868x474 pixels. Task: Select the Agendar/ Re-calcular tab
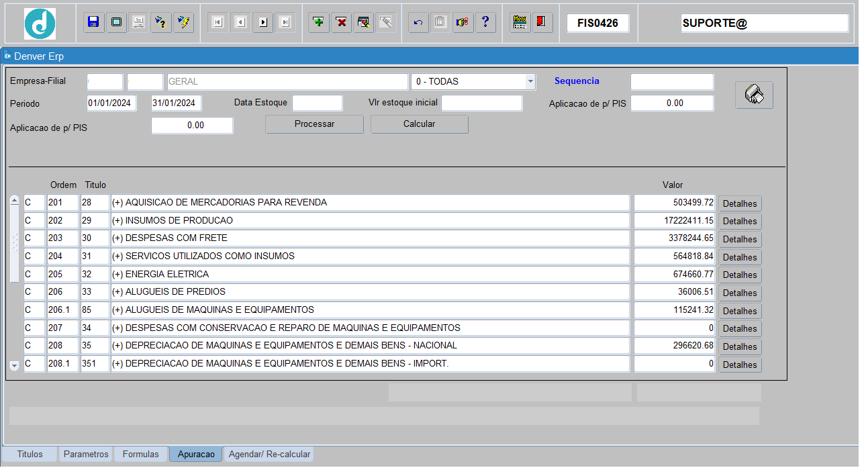(x=269, y=455)
